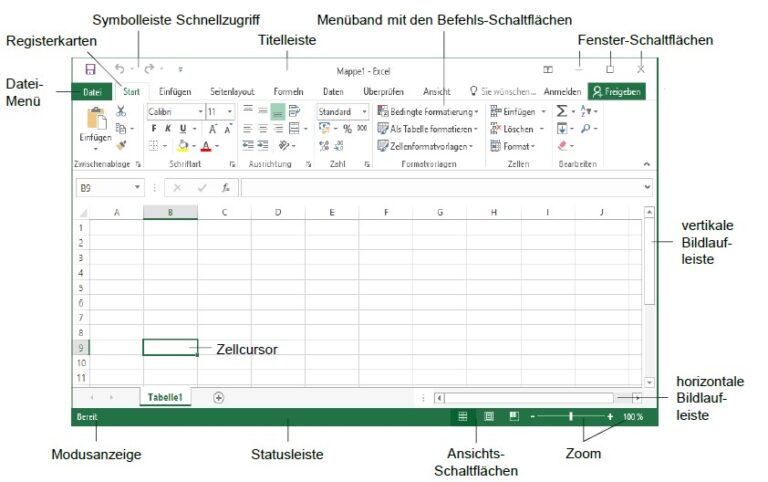
Task: Apply fill color with paint bucket icon
Action: click(x=183, y=145)
